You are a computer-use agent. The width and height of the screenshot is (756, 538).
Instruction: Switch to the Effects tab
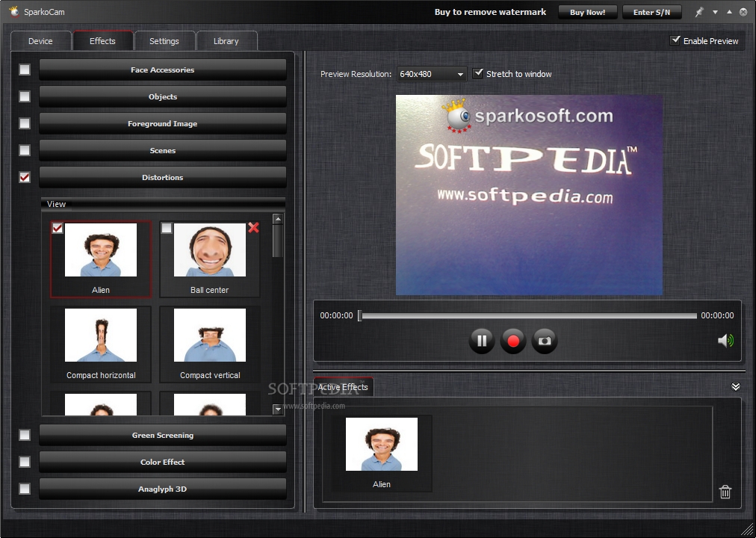[102, 41]
